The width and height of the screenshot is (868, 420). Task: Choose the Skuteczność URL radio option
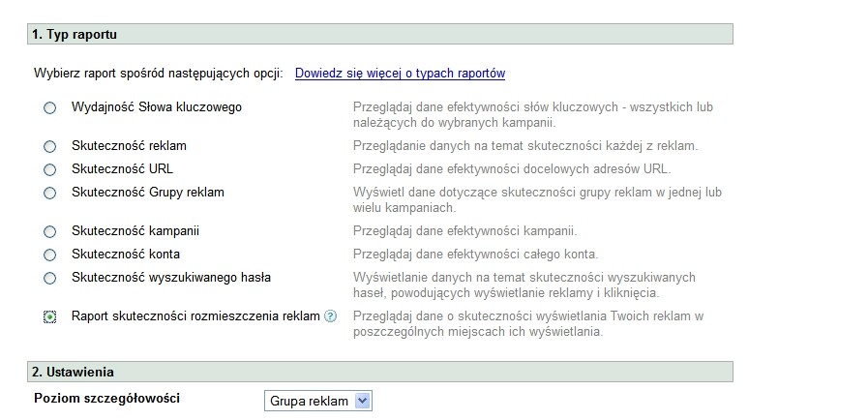coord(49,170)
